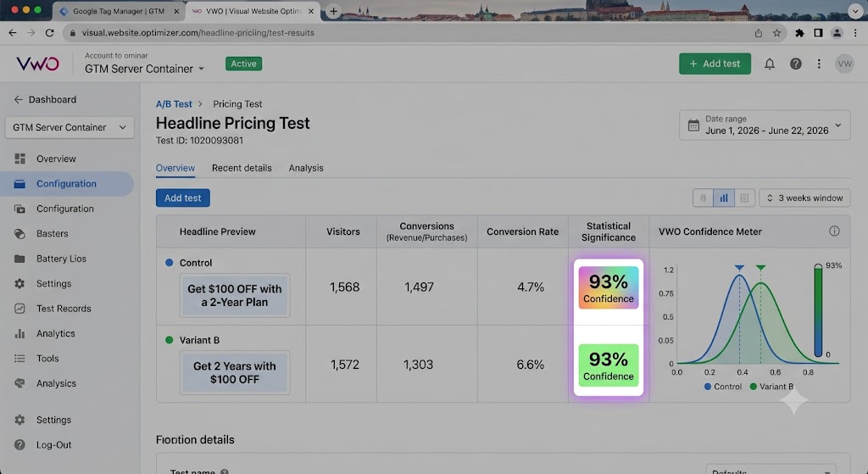This screenshot has height=474, width=868.
Task: Open Settings below Battery Lios
Action: point(53,283)
